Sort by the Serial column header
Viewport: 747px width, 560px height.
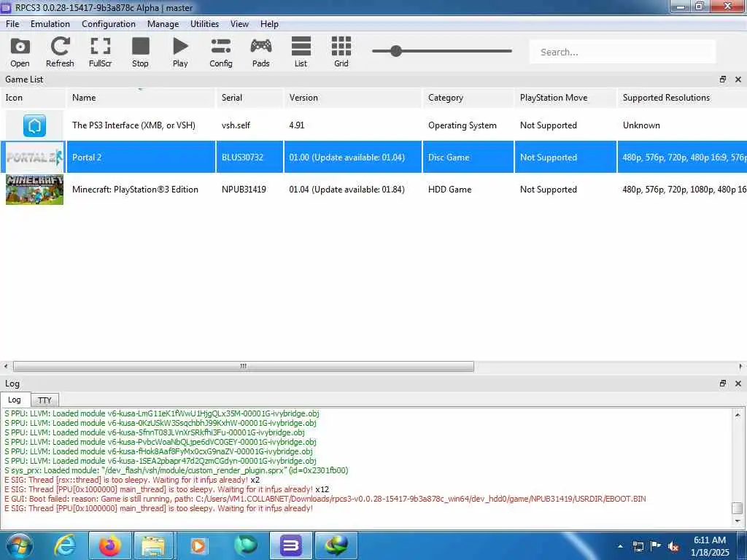pos(249,98)
